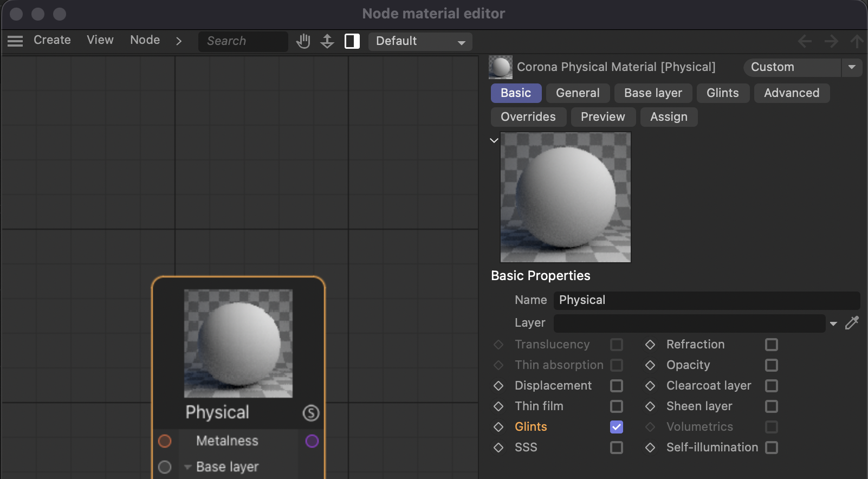Toggle the split panel layout icon
868x479 pixels.
(x=352, y=41)
